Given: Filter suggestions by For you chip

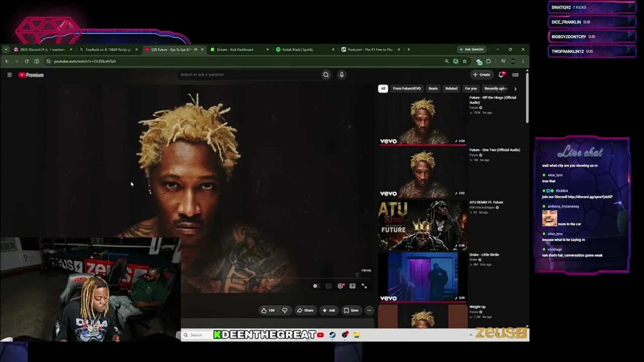Looking at the screenshot, I should tap(471, 88).
